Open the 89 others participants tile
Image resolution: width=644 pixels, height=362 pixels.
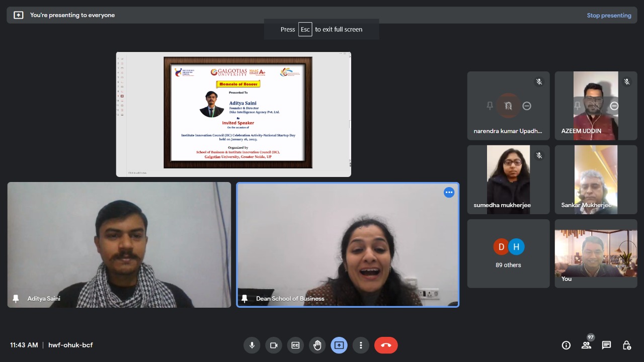click(x=508, y=253)
